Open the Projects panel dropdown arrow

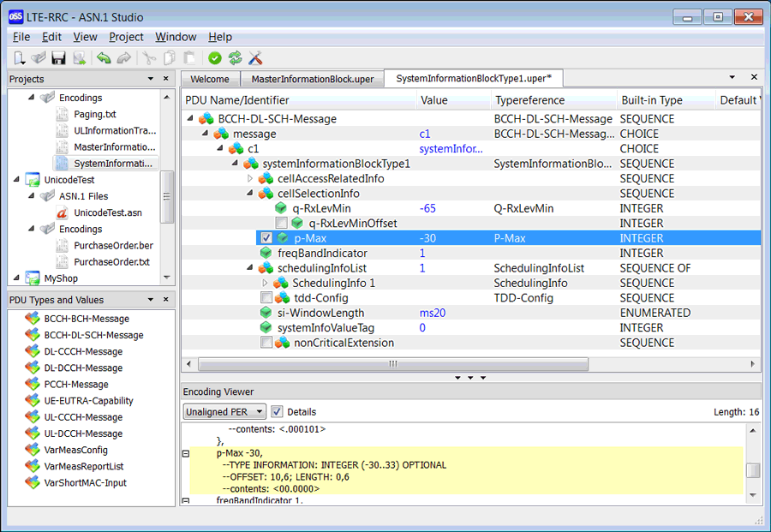click(151, 79)
